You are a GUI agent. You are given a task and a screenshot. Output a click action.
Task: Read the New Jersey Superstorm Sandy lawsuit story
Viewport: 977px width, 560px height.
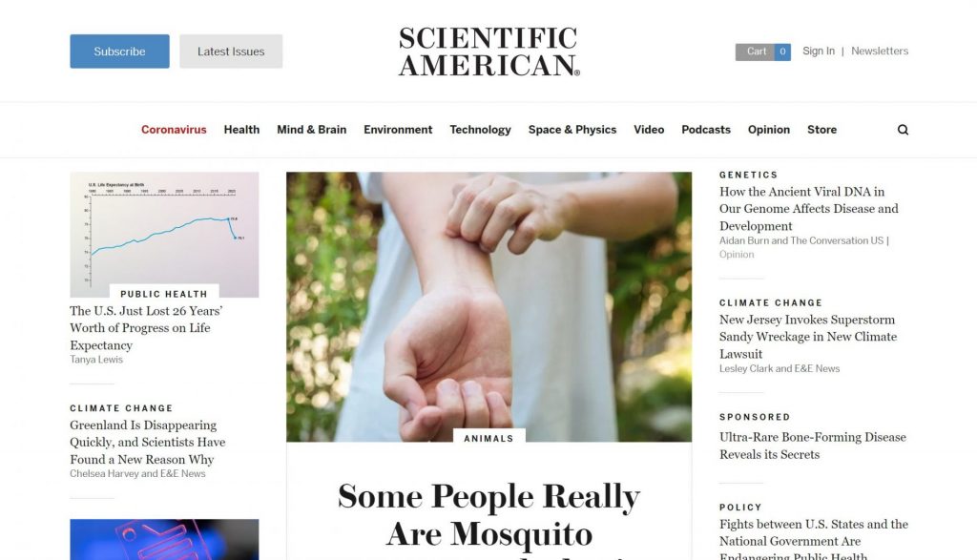[808, 337]
